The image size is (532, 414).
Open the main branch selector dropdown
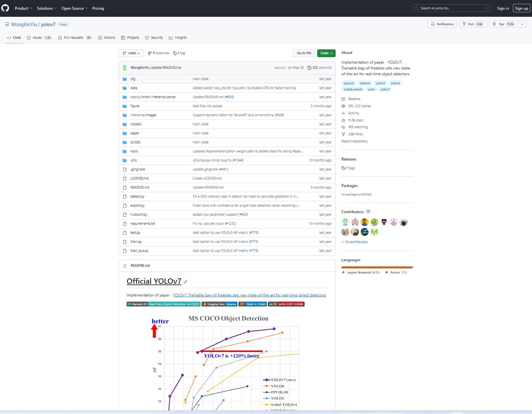tap(131, 53)
